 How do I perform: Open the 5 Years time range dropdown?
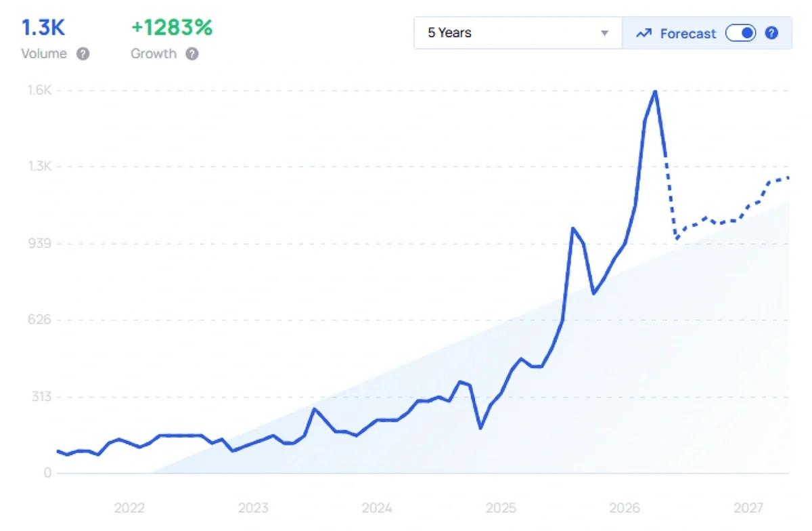click(x=518, y=33)
